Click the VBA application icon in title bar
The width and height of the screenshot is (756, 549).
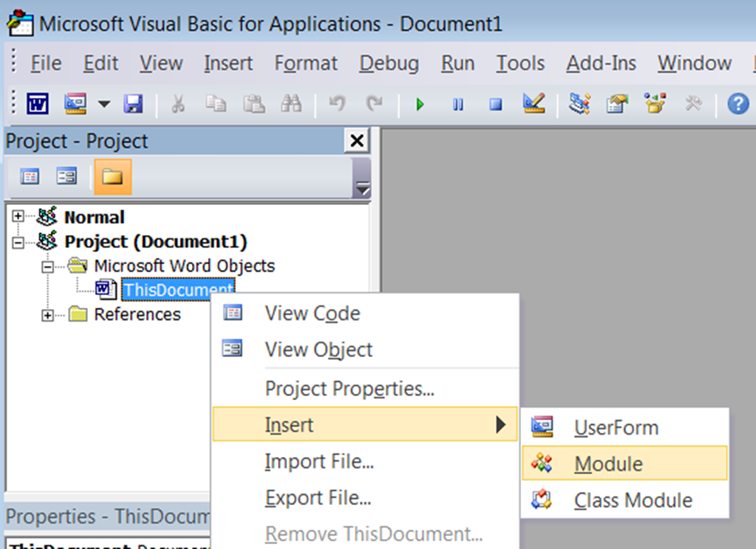(x=21, y=22)
